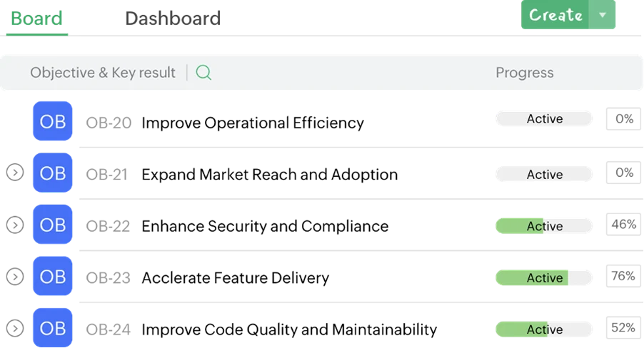Expand the third objective row using its chevron
This screenshot has height=348, width=644.
click(x=15, y=225)
